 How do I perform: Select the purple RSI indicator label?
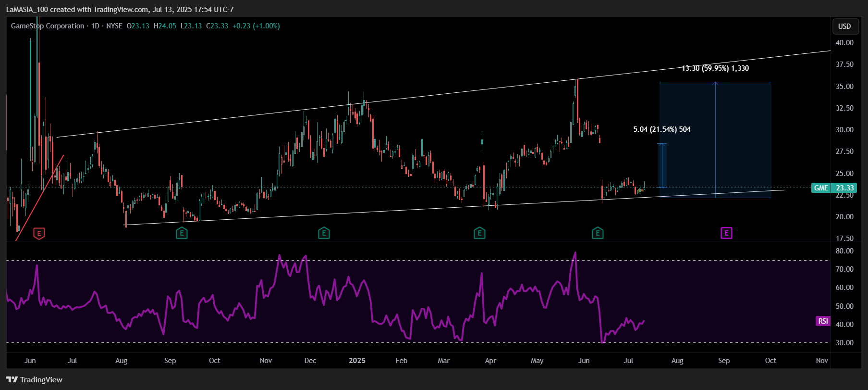pos(823,321)
